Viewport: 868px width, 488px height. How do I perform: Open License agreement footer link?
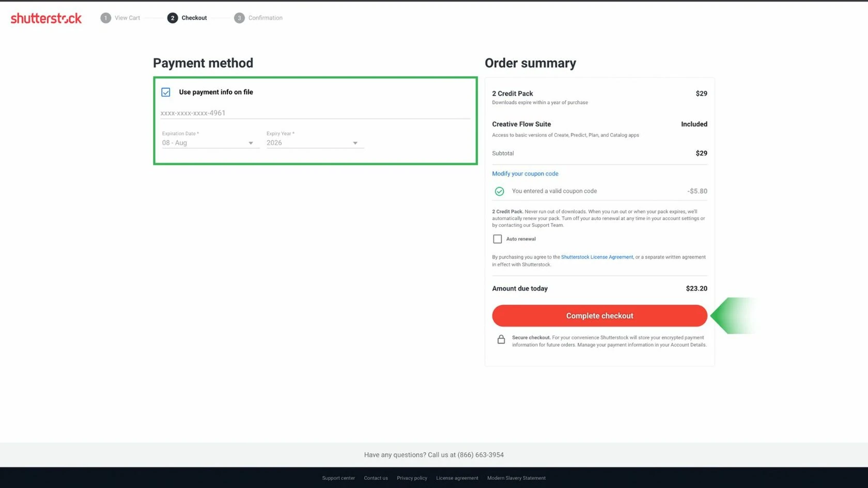point(457,478)
